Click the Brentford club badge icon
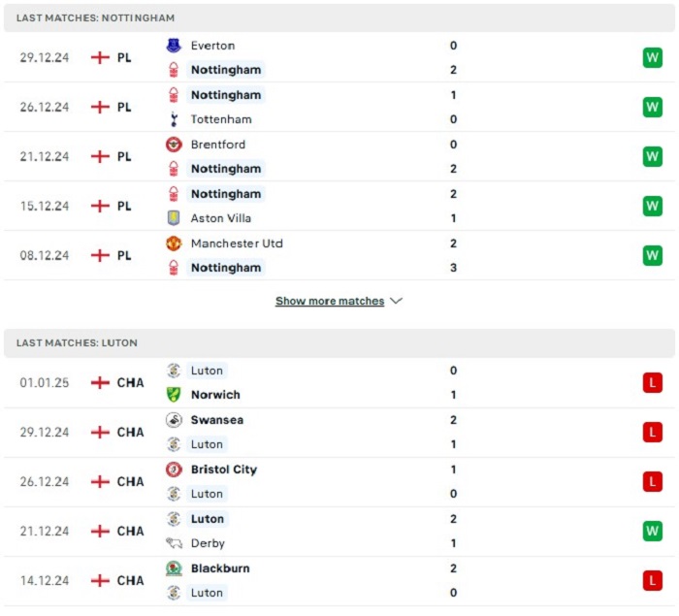 click(174, 145)
